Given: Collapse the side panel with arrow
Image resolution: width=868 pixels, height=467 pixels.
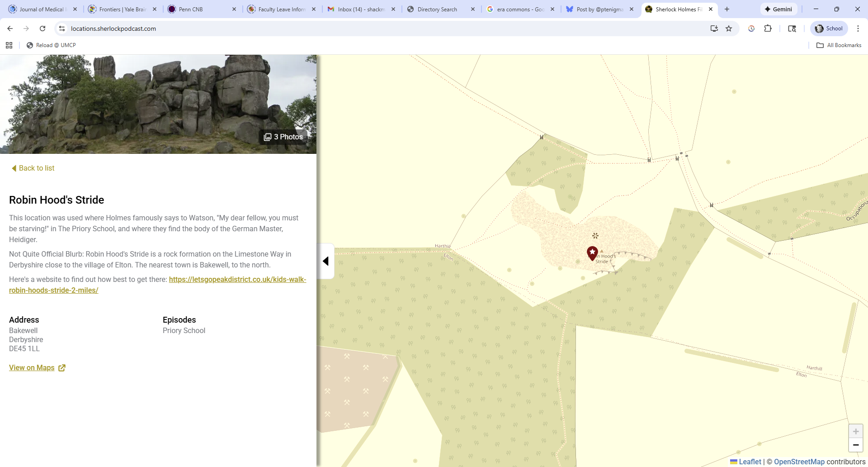Looking at the screenshot, I should click(325, 261).
